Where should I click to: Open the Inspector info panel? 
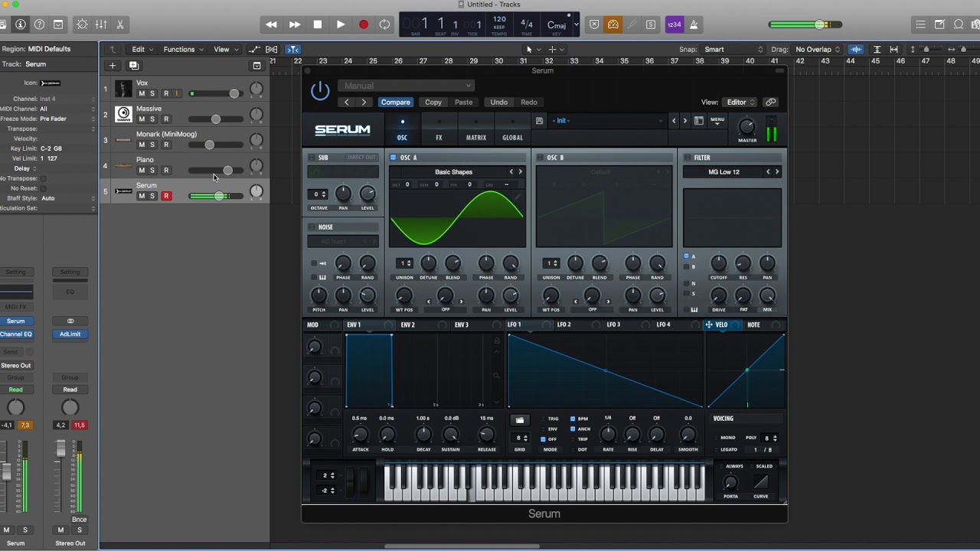click(x=21, y=24)
